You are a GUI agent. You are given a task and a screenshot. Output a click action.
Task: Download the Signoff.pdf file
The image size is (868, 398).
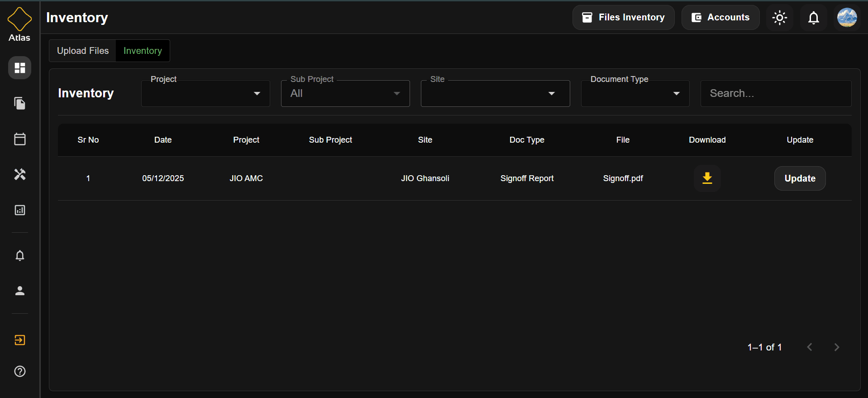707,178
